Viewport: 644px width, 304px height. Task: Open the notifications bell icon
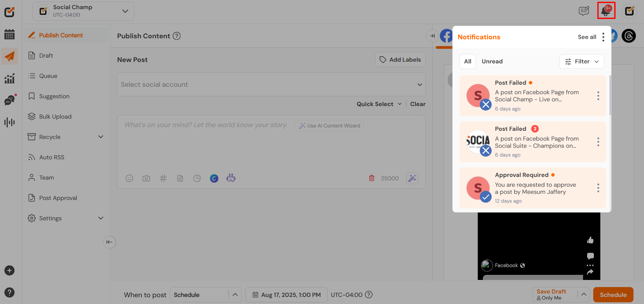[x=606, y=11]
